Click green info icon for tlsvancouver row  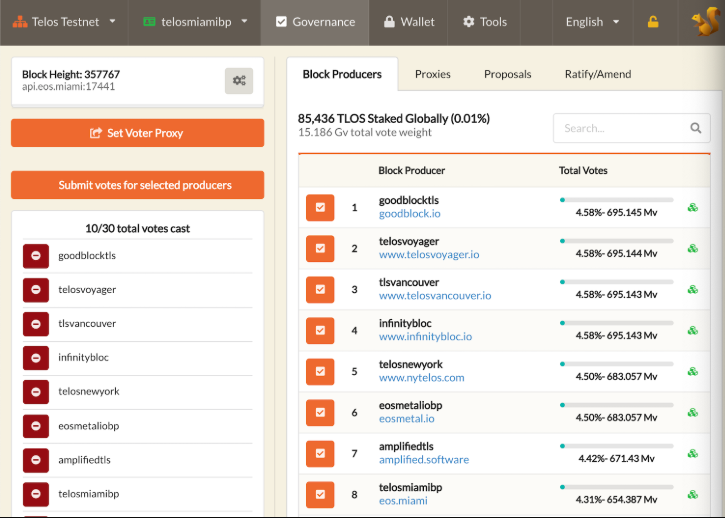[693, 290]
